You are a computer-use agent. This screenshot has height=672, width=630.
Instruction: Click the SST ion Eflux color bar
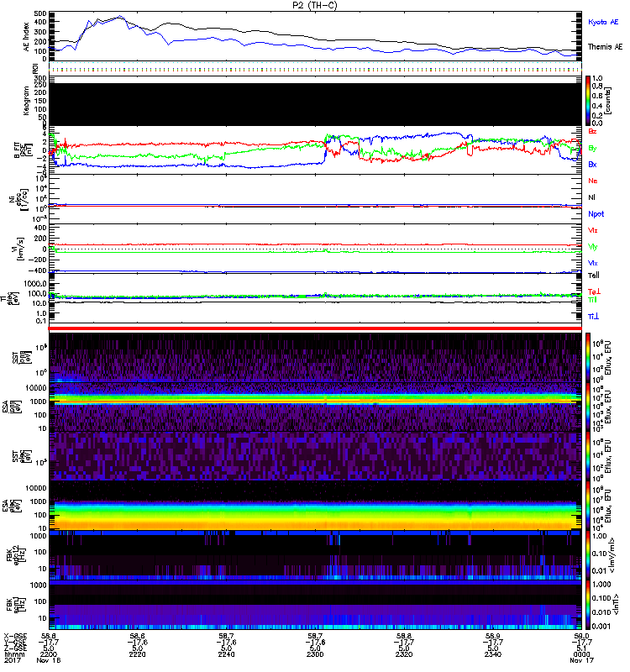(x=588, y=358)
